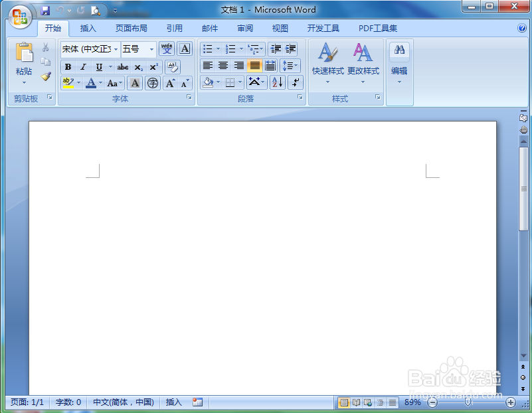This screenshot has width=532, height=413.
Task: Open multilevel list dropdown
Action: click(x=256, y=49)
